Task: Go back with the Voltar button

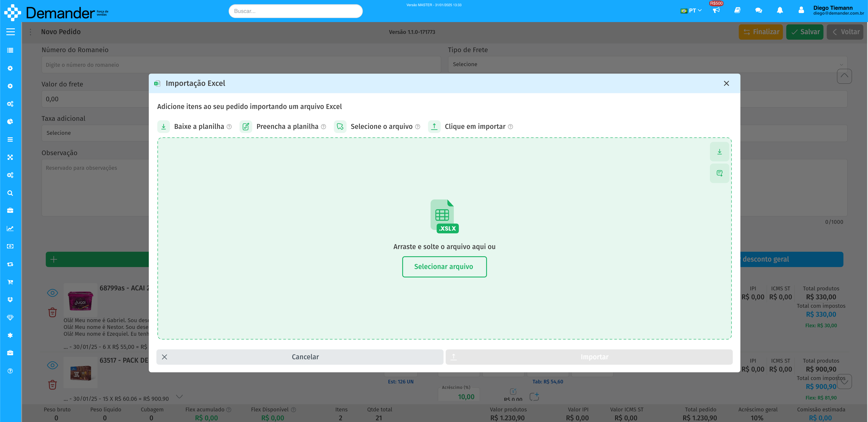Action: [845, 32]
